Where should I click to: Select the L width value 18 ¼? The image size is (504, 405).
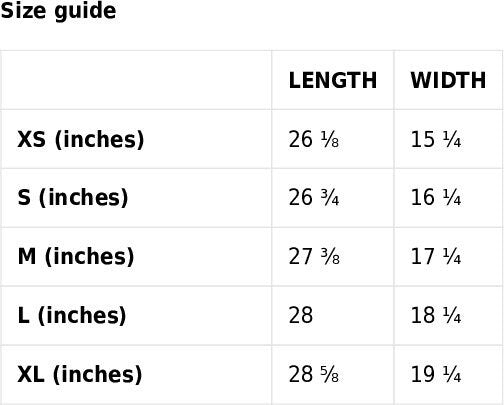tap(436, 315)
